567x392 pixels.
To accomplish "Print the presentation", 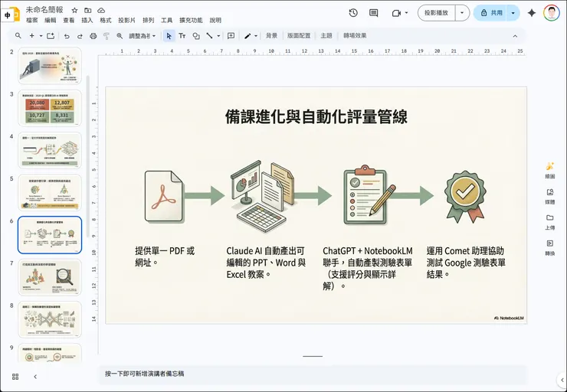I will [93, 36].
